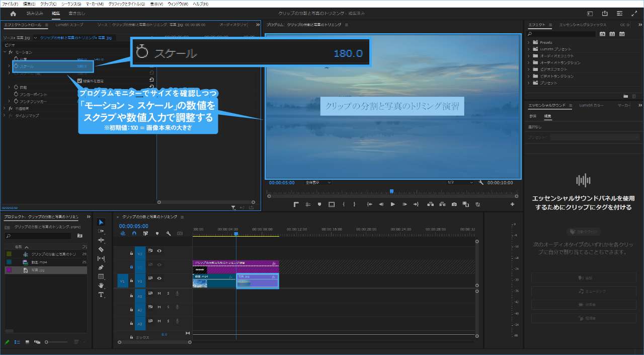Viewport: 644px width, 355px height.
Task: Expand オーディオトランジション folder
Action: 529,62
